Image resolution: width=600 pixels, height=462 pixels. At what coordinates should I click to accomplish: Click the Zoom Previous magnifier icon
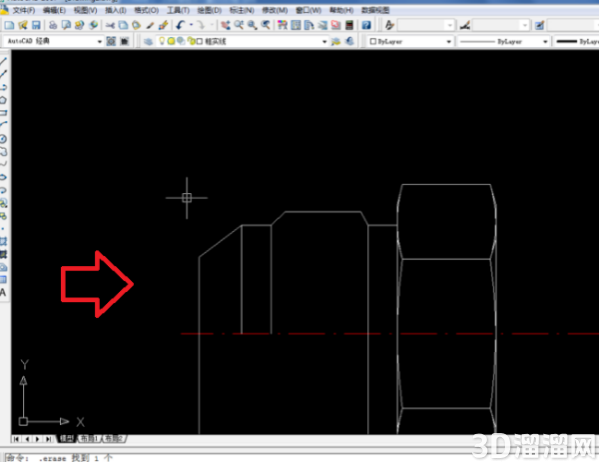click(265, 25)
